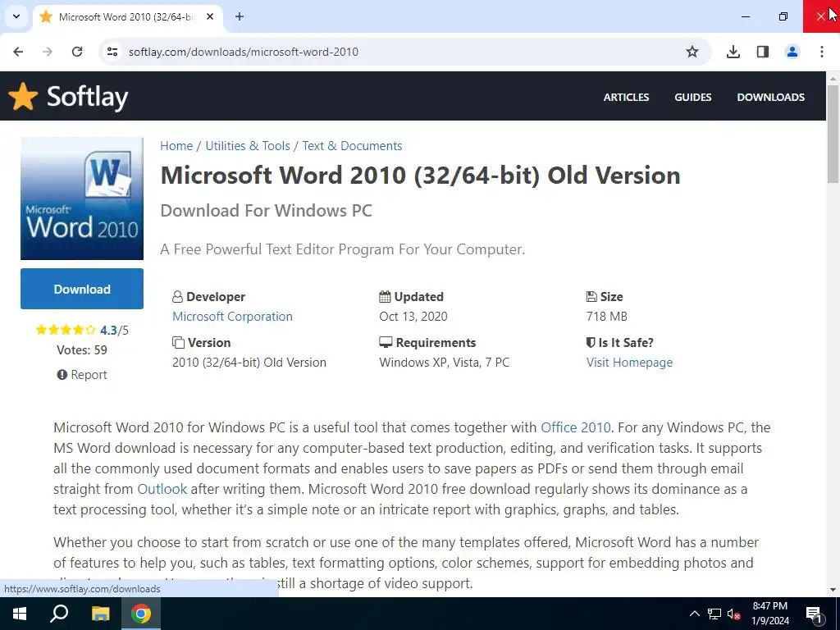Open the Chrome profile avatar

click(x=792, y=52)
